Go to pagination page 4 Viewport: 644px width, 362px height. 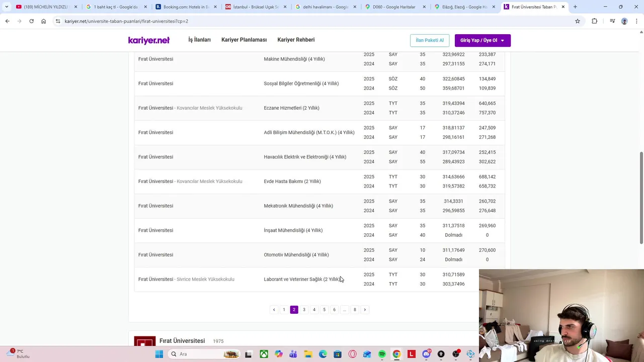click(x=314, y=310)
